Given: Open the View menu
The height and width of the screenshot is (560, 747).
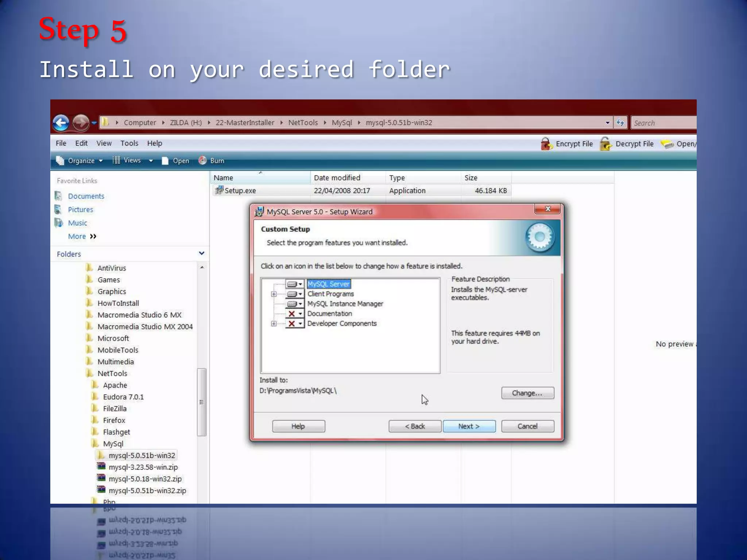Looking at the screenshot, I should click(x=104, y=143).
